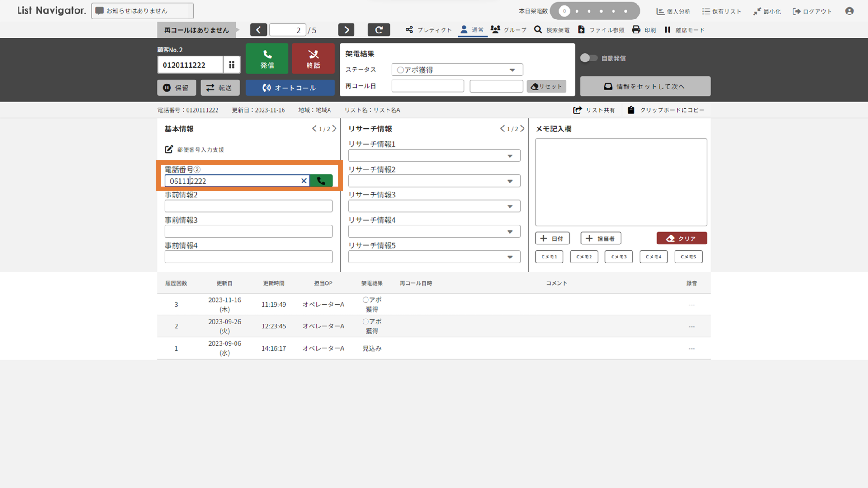Open the dial pad grid icon
Viewport: 868px width, 488px height.
[231, 65]
